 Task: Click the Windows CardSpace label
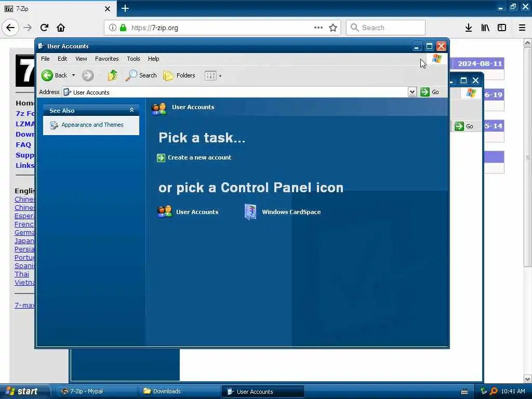[x=291, y=212]
